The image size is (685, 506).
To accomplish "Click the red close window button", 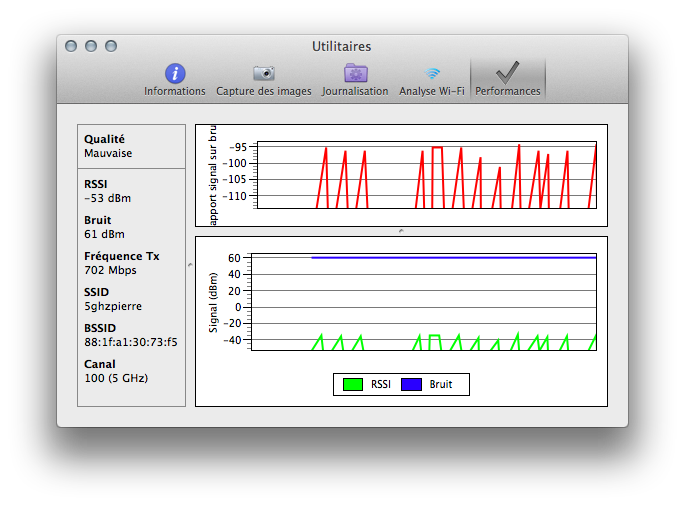I will pos(71,46).
